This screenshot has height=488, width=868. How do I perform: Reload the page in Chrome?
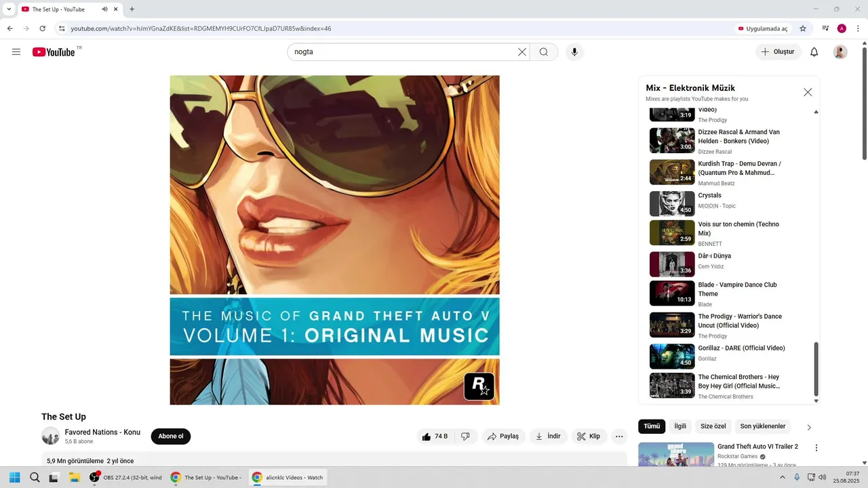[x=42, y=28]
